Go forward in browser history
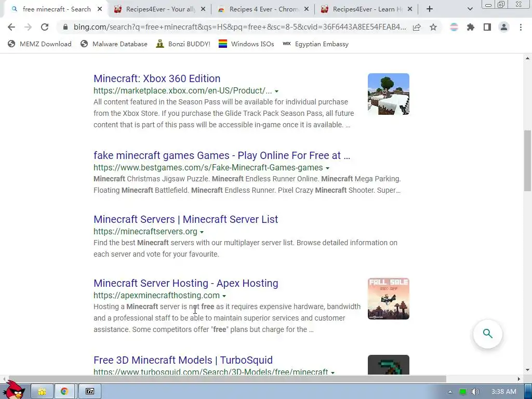Viewport: 532px width, 399px height. pyautogui.click(x=28, y=27)
